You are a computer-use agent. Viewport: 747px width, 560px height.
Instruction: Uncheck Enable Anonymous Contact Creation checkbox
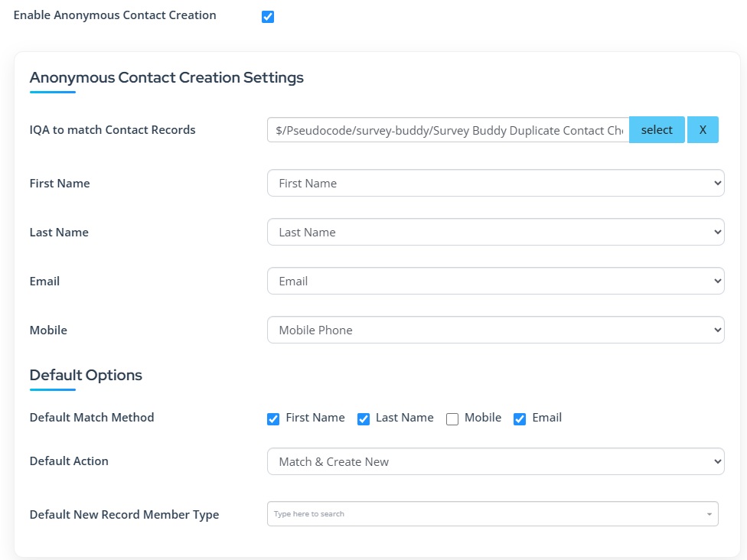click(x=268, y=17)
